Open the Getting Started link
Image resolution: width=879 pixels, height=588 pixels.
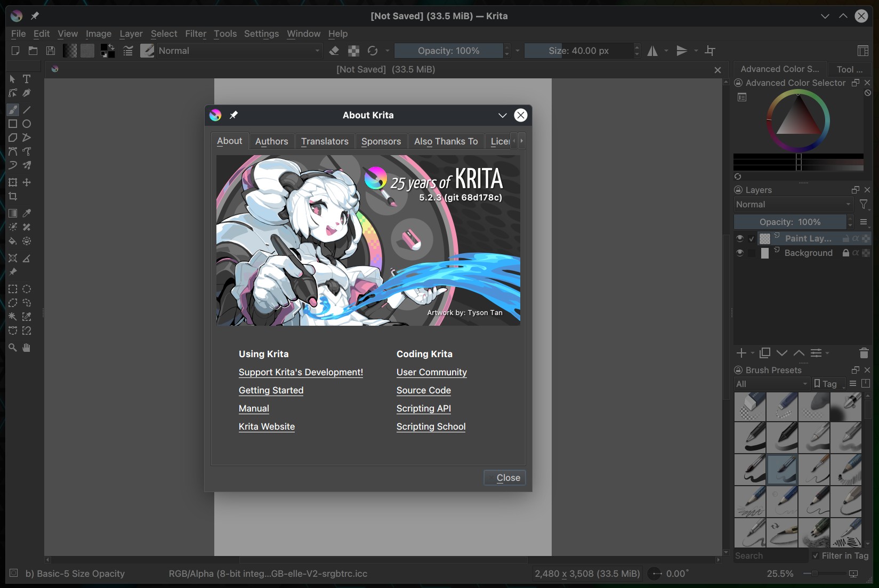271,390
